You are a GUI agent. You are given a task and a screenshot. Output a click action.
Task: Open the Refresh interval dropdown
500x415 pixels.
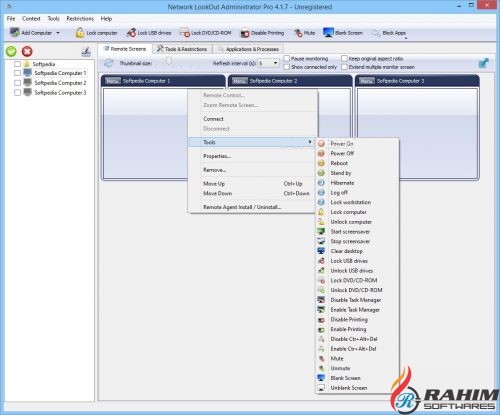click(275, 63)
